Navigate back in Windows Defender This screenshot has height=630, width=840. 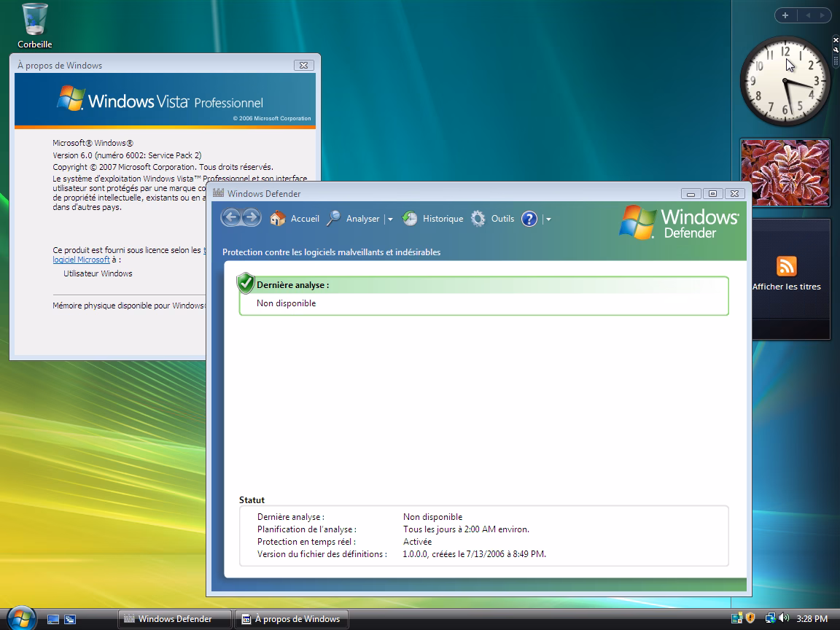[x=232, y=217]
